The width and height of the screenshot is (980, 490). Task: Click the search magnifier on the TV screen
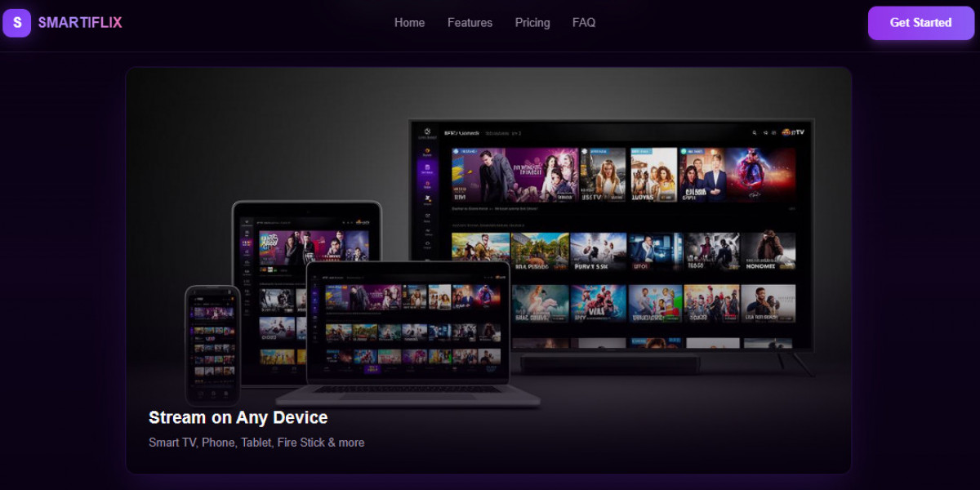[x=755, y=132]
